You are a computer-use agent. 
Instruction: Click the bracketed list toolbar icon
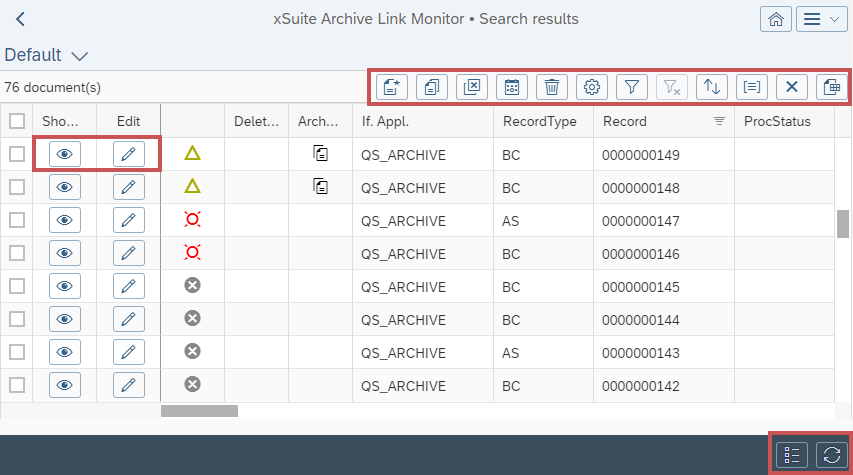click(752, 87)
